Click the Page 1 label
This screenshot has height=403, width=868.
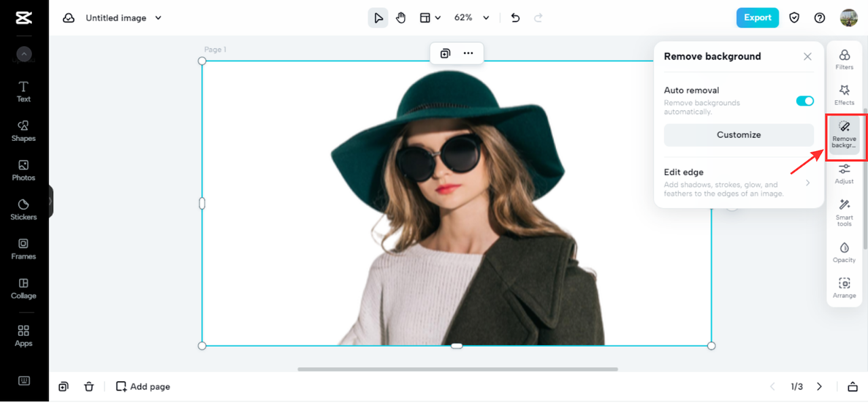(x=216, y=49)
